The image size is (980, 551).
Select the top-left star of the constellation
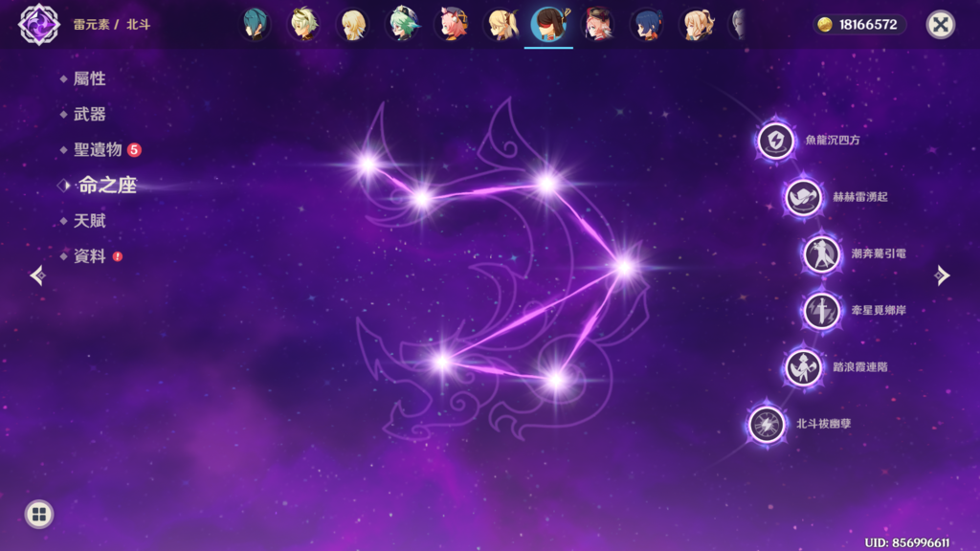pyautogui.click(x=367, y=165)
